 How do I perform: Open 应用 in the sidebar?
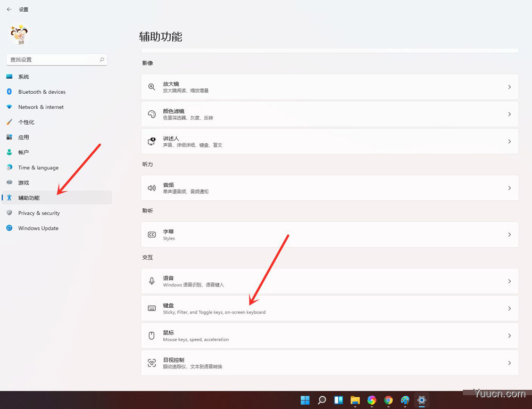click(x=57, y=137)
